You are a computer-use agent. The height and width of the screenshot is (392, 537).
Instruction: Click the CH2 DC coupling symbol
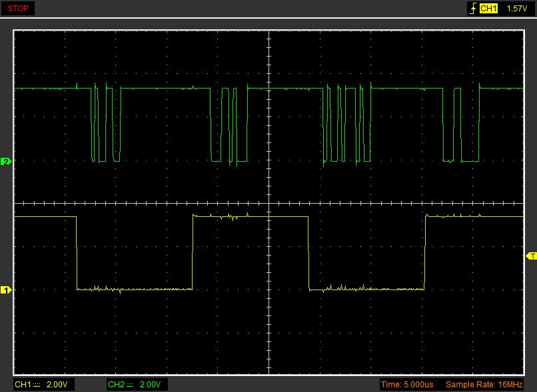(130, 385)
